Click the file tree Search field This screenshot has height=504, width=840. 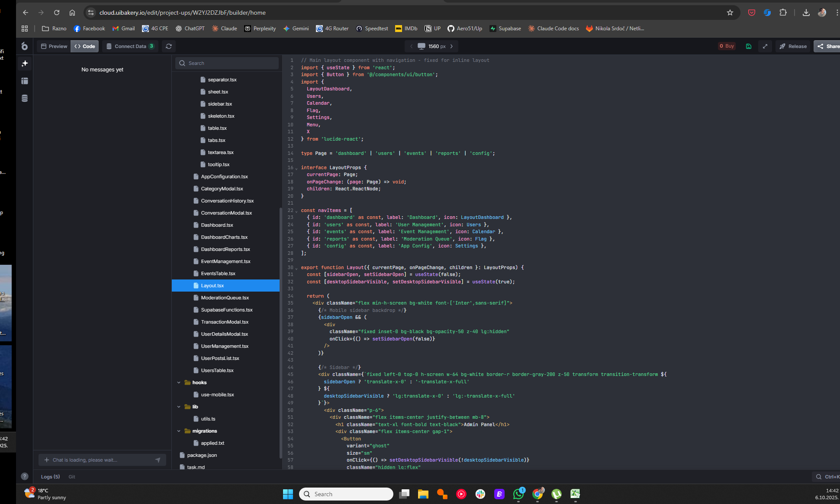coord(227,63)
